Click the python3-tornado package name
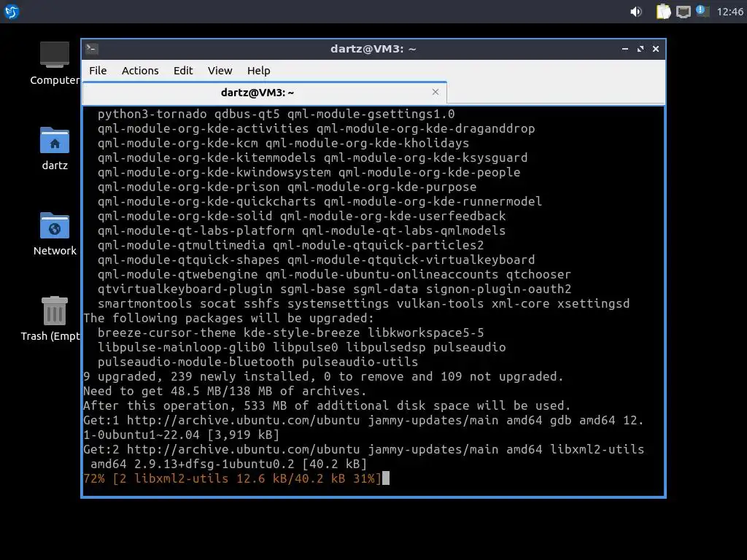 [x=152, y=114]
